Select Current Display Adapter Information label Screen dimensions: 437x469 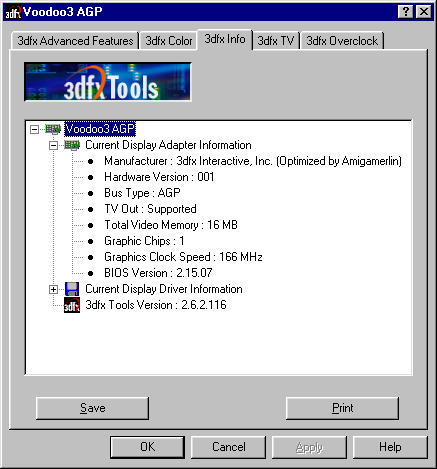[x=168, y=145]
